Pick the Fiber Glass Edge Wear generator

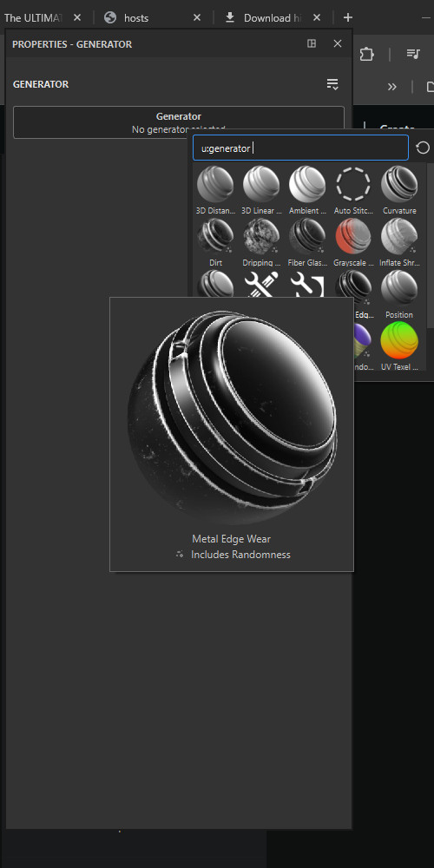307,236
